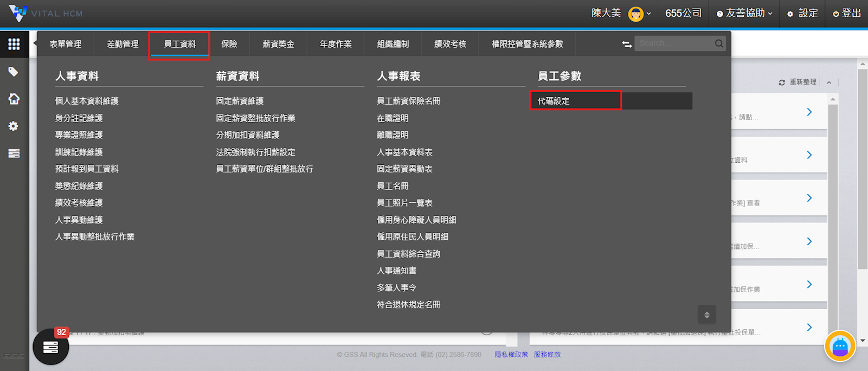Click the chatbot assistant icon
Image resolution: width=868 pixels, height=371 pixels.
click(840, 346)
